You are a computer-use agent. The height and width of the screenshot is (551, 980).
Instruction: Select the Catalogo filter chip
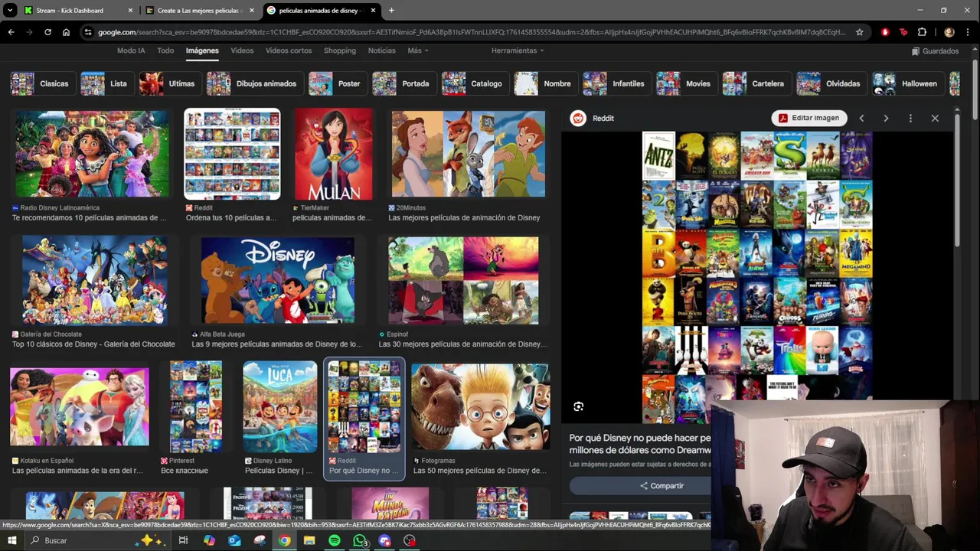pos(475,83)
